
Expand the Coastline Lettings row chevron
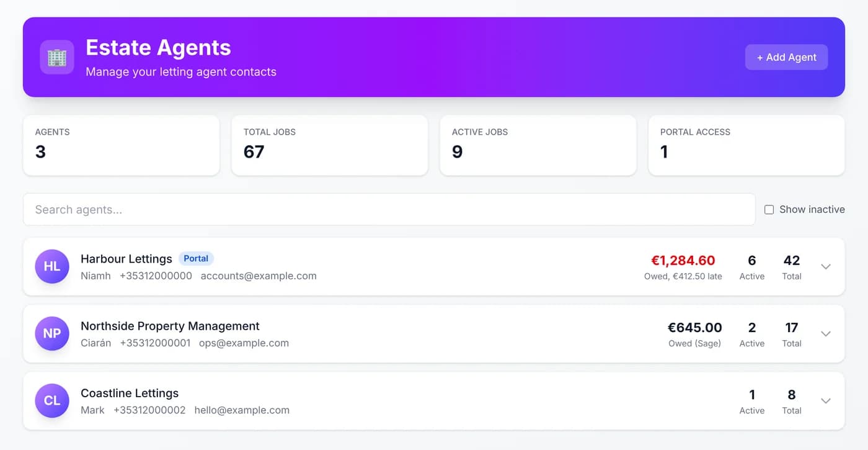[825, 400]
